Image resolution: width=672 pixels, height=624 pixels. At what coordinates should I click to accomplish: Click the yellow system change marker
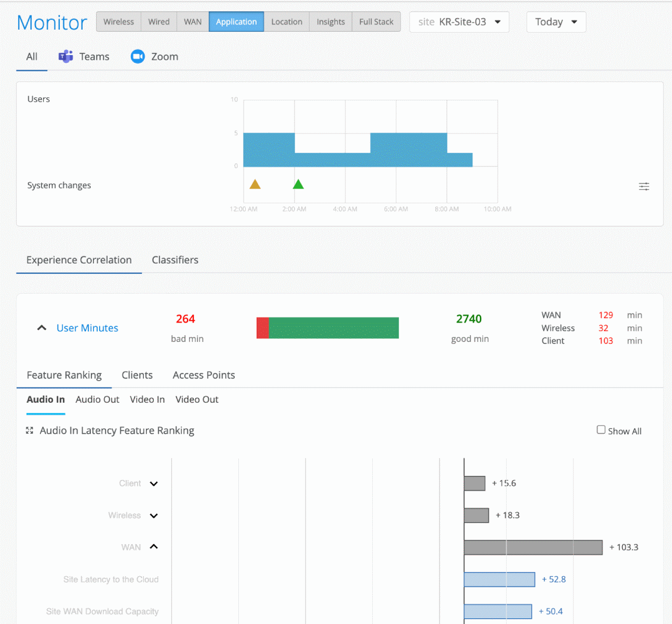255,184
